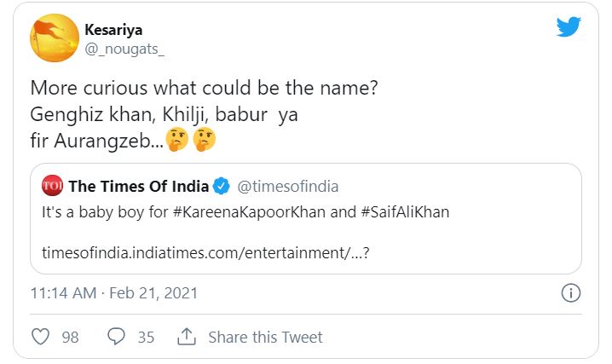
Task: Like the tweet with the heart icon
Action: tap(40, 337)
